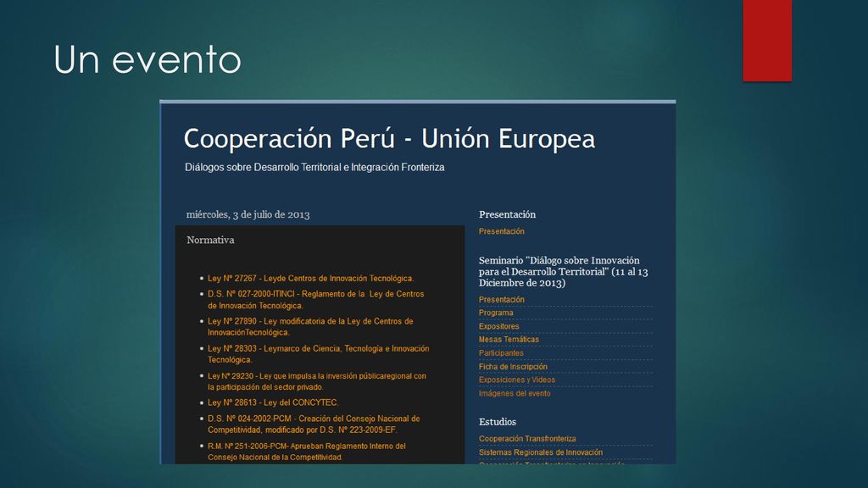Open Imágenes del evento link
The width and height of the screenshot is (868, 488).
515,393
